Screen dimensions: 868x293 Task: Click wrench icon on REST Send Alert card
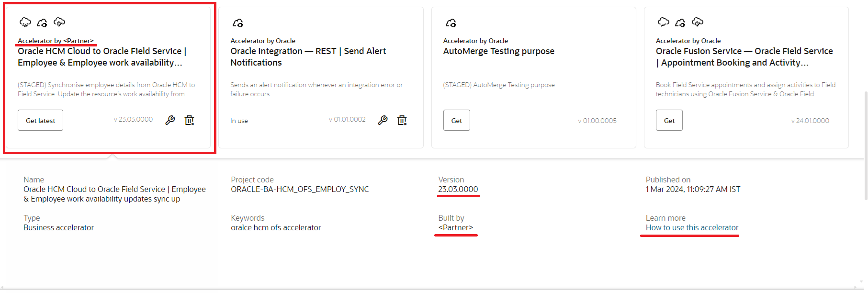[x=383, y=120]
